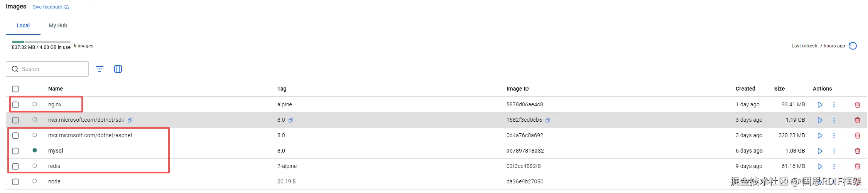868x193 pixels.
Task: Tick the nginx row checkbox
Action: tap(15, 105)
